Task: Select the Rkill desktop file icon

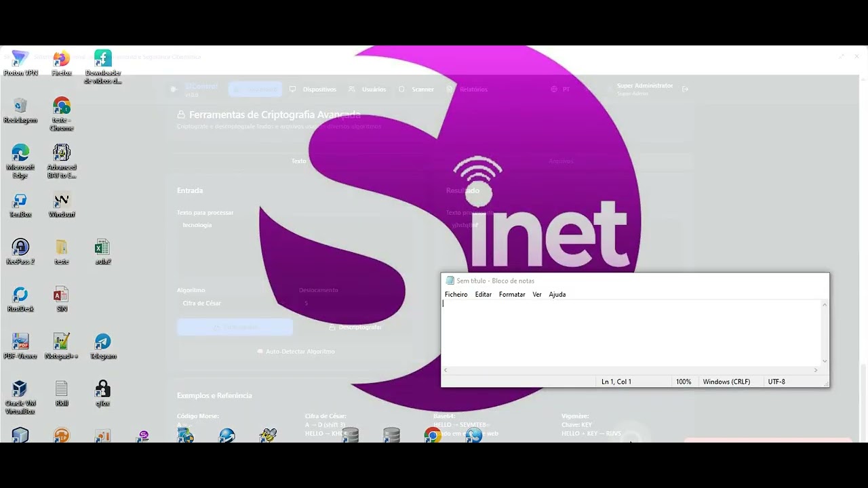Action: [62, 394]
